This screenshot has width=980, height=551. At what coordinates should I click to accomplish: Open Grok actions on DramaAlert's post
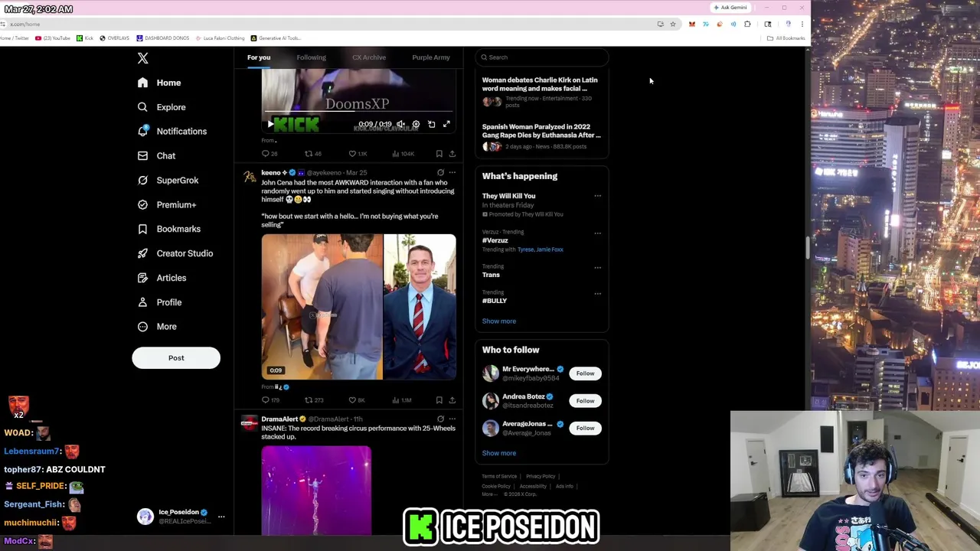pos(440,419)
